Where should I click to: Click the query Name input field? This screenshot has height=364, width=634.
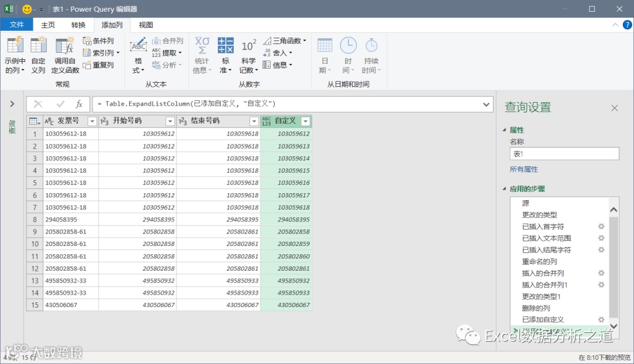point(565,154)
